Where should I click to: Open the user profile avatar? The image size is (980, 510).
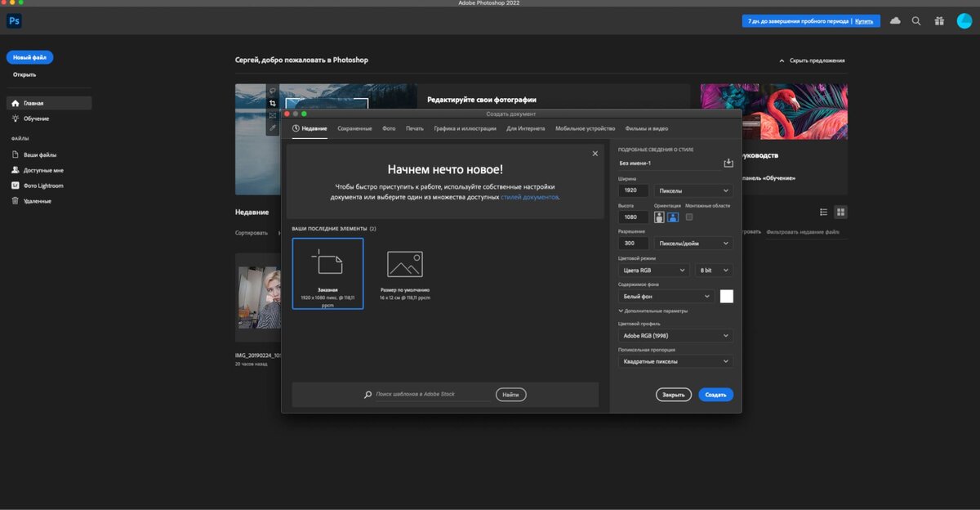[x=964, y=20]
